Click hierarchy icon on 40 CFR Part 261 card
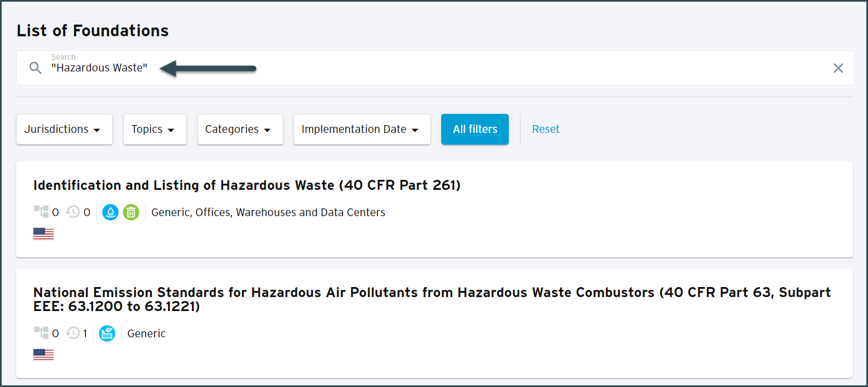868x387 pixels. 41,212
